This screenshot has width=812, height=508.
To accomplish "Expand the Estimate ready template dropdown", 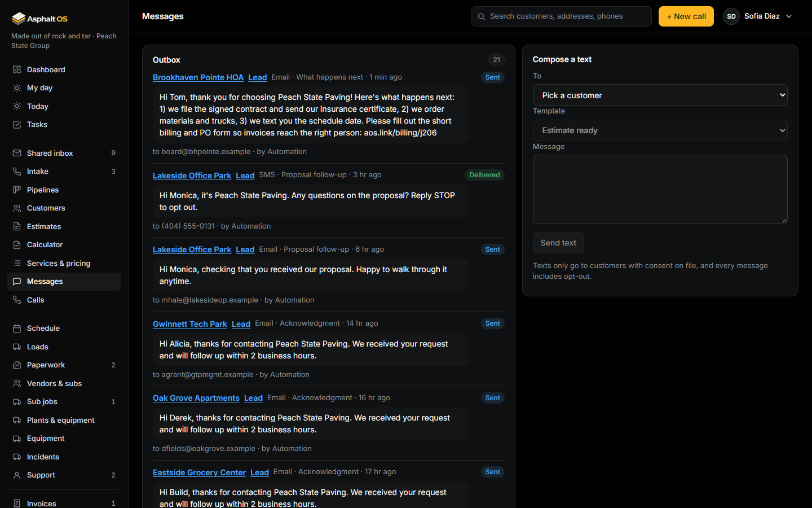I will coord(660,130).
